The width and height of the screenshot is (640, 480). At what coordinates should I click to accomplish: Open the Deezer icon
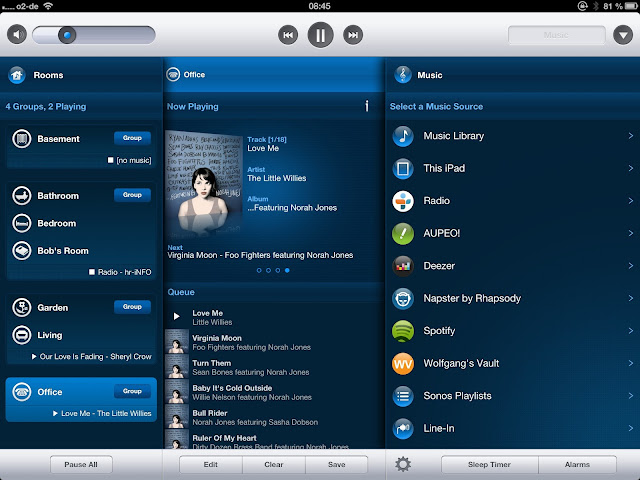coord(403,266)
